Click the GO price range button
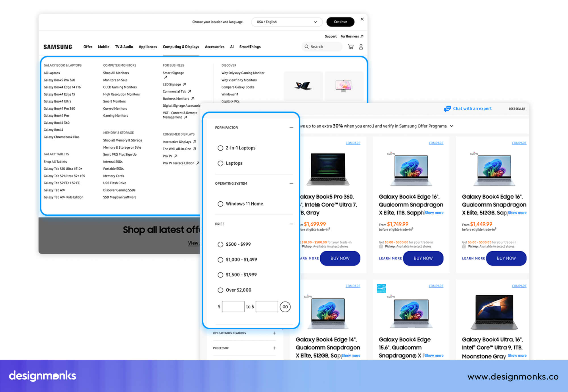This screenshot has width=568, height=392. point(285,307)
